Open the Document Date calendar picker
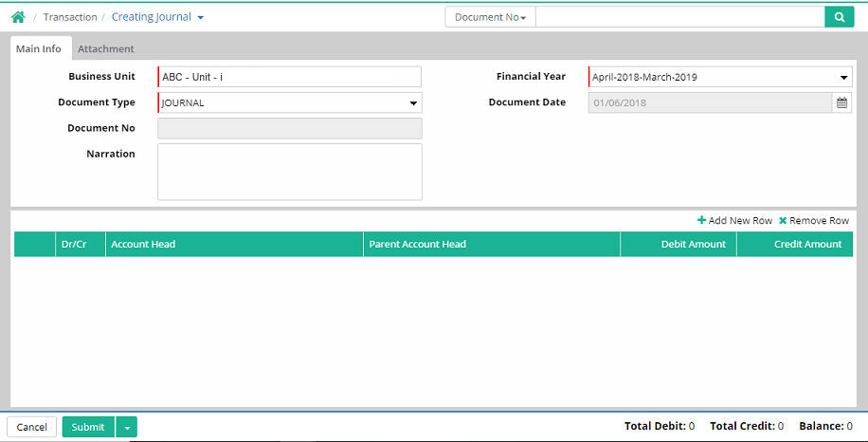 click(841, 102)
